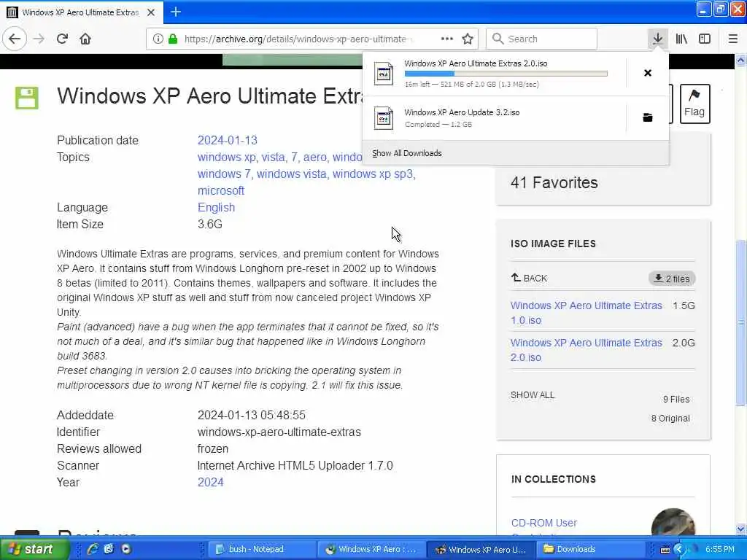Click the 6:55 PM taskbar clock

click(x=720, y=550)
